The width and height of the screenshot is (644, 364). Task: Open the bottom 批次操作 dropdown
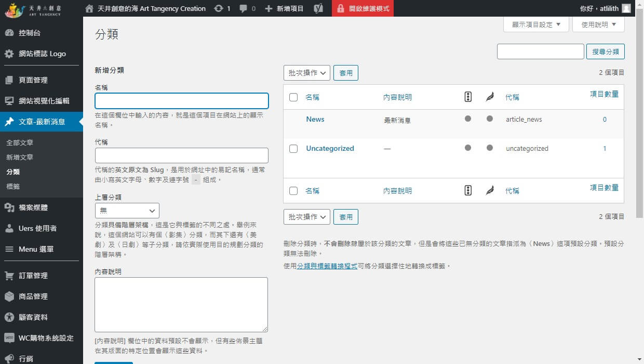(x=307, y=217)
